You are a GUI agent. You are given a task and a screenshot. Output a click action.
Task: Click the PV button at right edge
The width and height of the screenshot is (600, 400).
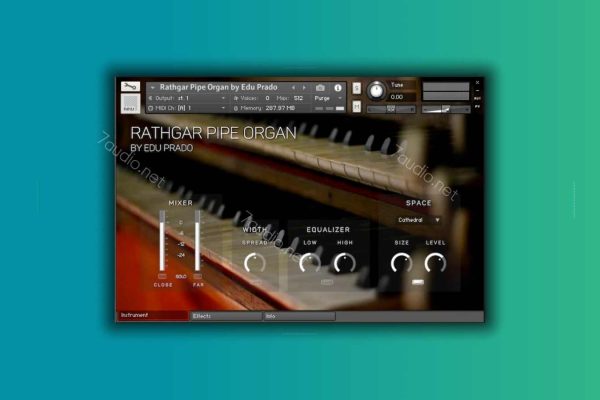pos(477,106)
